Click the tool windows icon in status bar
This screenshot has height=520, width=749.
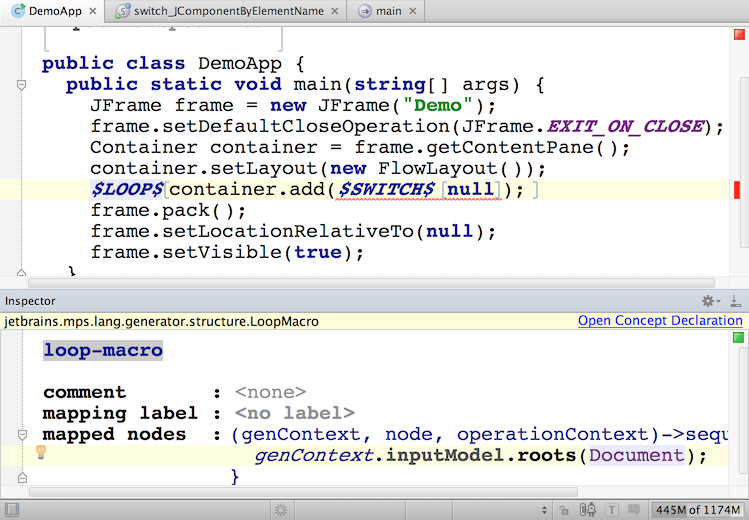coord(11,509)
